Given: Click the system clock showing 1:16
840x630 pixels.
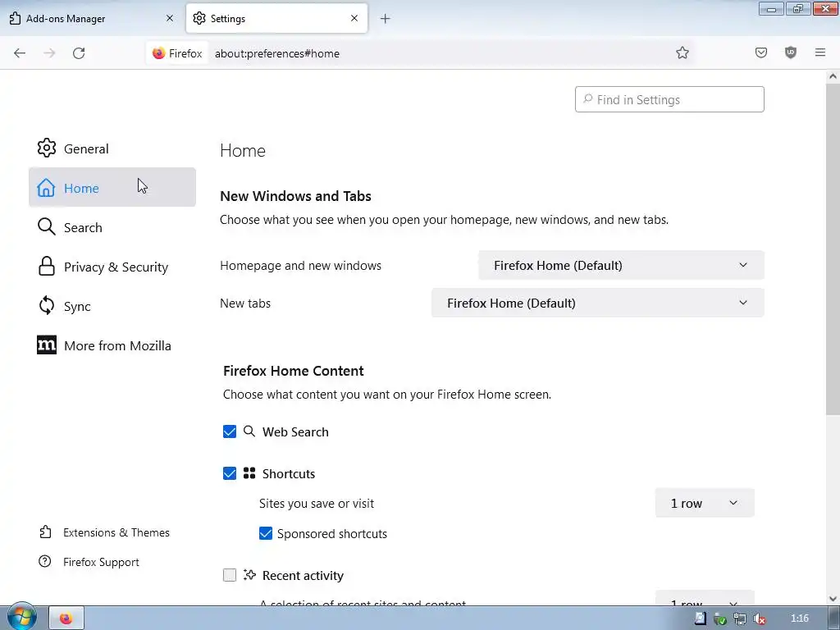Looking at the screenshot, I should click(x=799, y=619).
